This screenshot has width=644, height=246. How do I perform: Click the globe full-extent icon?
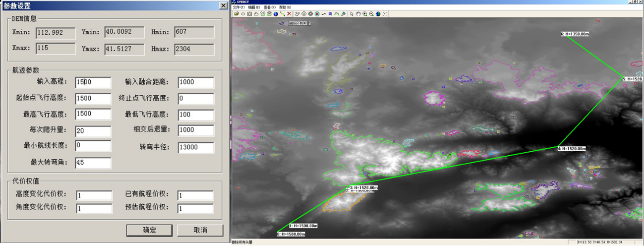point(378,14)
